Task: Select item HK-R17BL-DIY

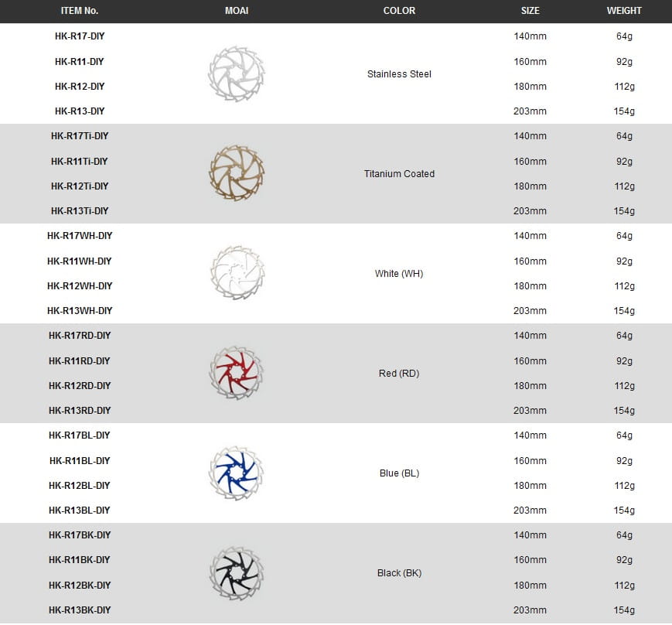Action: click(80, 435)
